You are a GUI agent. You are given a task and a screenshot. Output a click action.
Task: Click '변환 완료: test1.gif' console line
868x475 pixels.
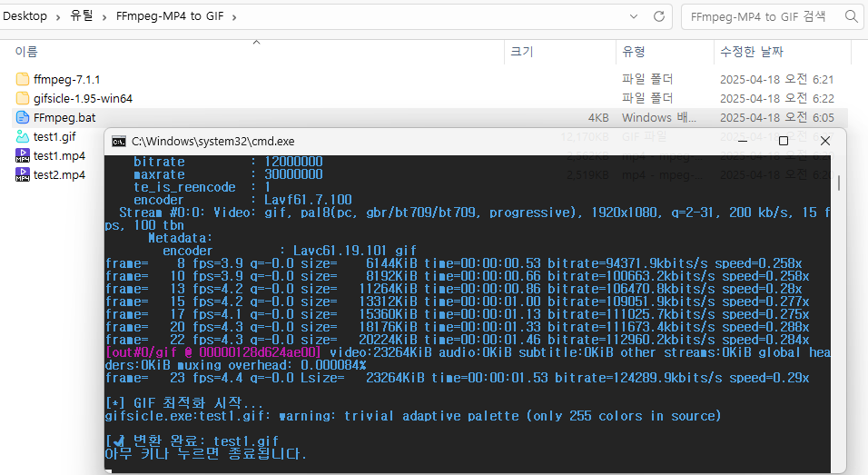[192, 440]
